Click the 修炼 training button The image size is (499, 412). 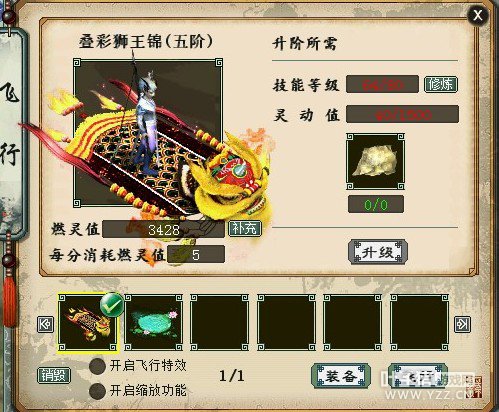[441, 85]
